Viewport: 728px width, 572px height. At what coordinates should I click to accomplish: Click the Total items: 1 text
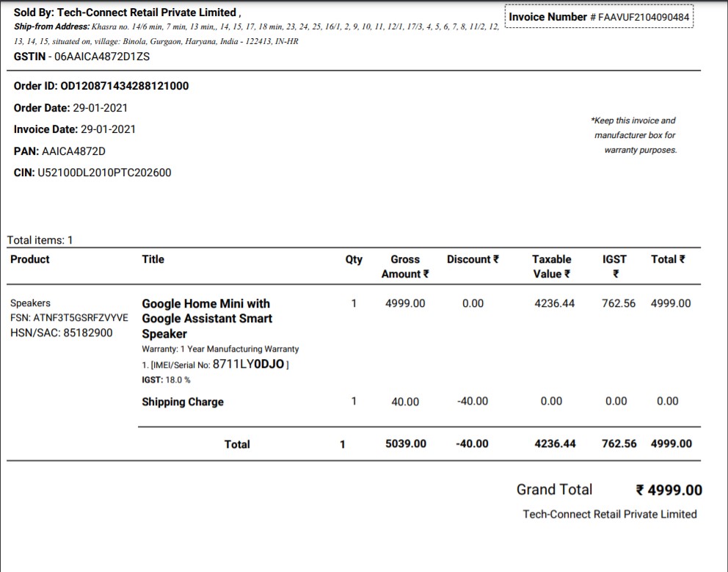pos(40,240)
